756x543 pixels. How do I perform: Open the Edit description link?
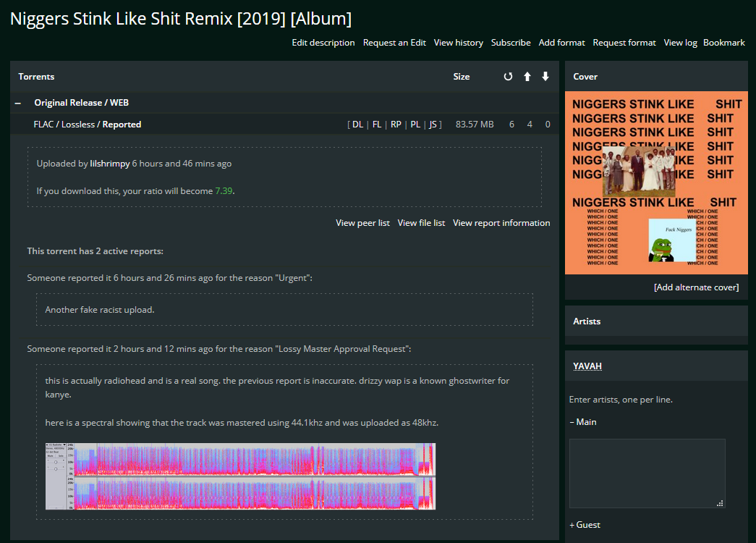(x=323, y=43)
